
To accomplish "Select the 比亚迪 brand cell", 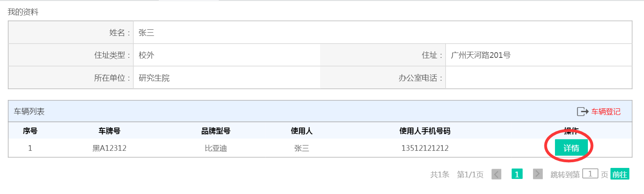I will click(215, 148).
